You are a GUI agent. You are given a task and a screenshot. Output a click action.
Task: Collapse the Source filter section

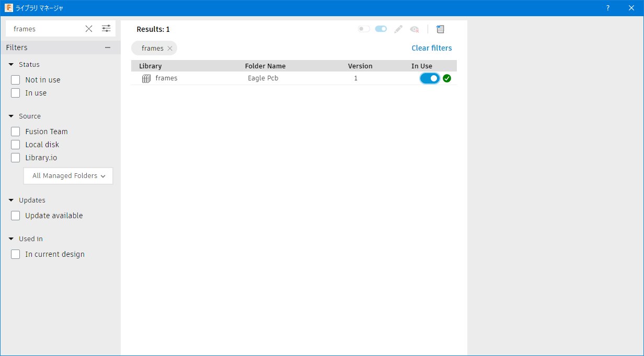tap(11, 116)
